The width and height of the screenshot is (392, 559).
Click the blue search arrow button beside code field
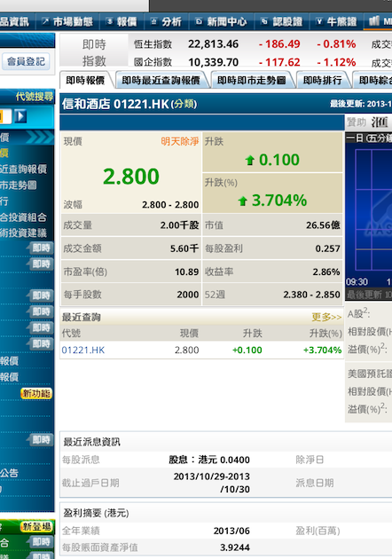(x=20, y=116)
